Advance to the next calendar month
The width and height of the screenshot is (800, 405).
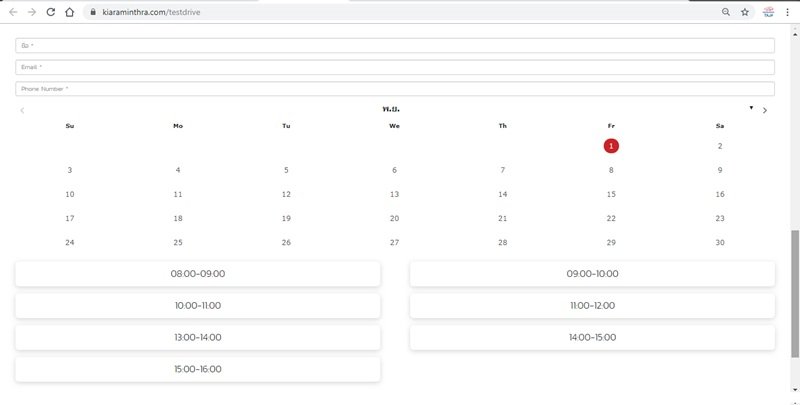(765, 110)
